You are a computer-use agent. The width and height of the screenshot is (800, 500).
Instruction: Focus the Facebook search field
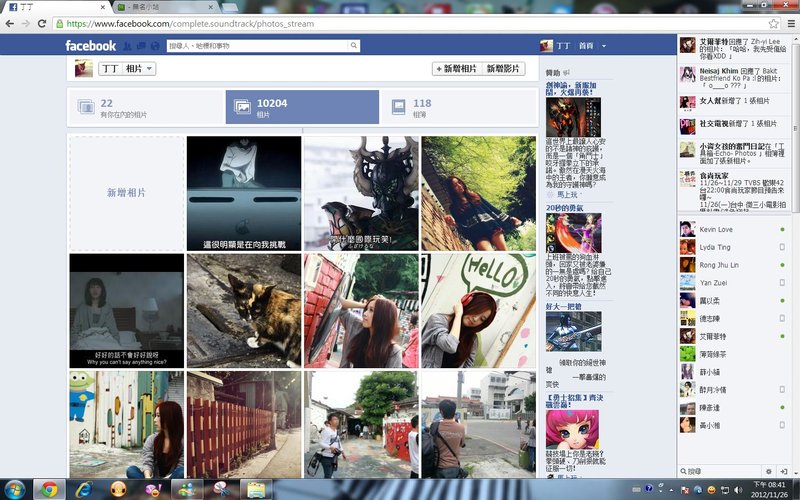[258, 45]
